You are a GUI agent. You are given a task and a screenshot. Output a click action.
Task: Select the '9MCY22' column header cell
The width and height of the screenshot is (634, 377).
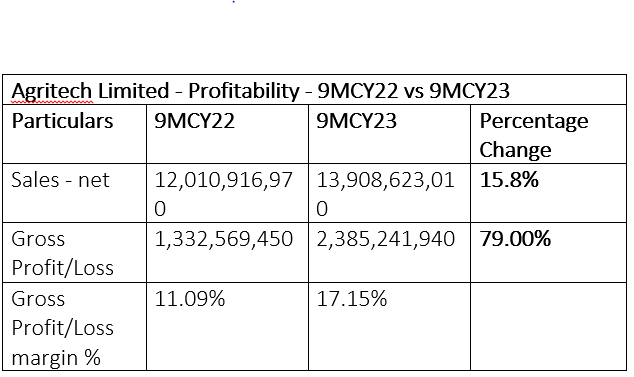tap(227, 134)
